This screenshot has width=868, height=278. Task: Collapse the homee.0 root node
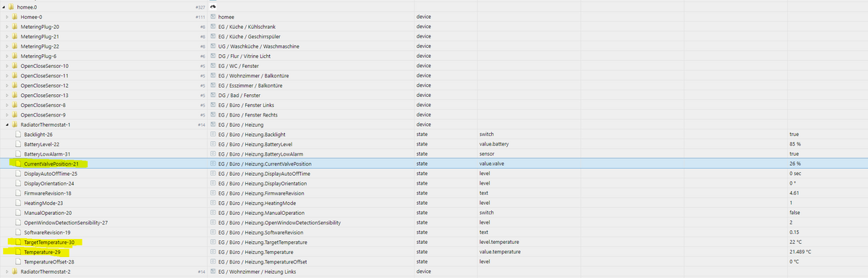[x=3, y=7]
